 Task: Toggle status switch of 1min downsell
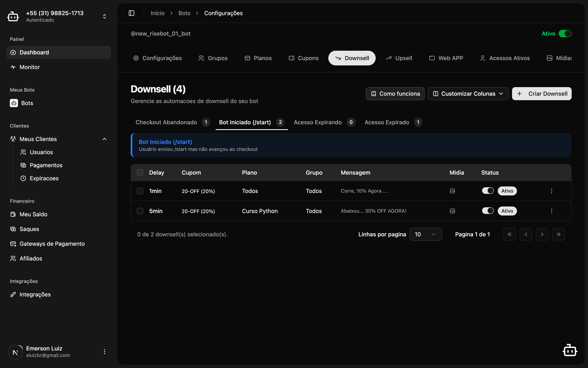tap(488, 191)
